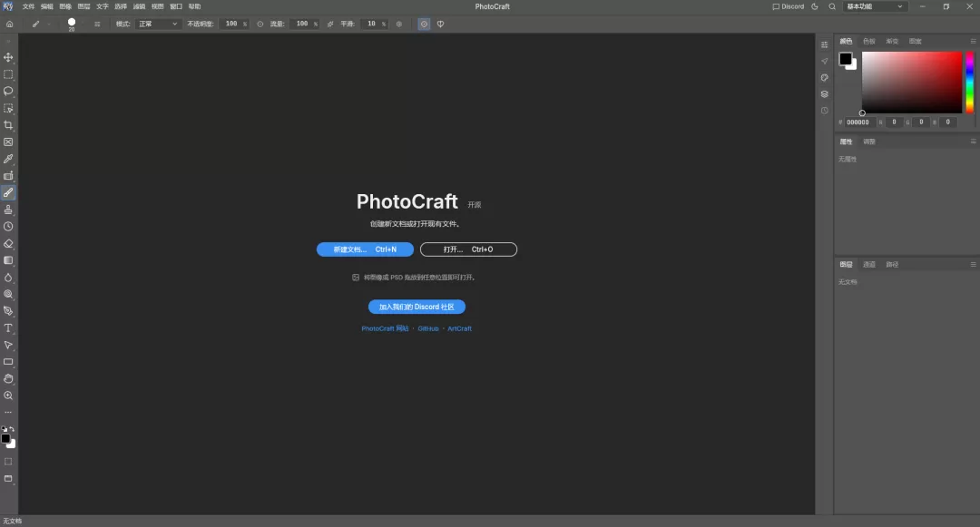The image size is (980, 527).
Task: Select the Brush tool in left toolbar
Action: pos(8,193)
